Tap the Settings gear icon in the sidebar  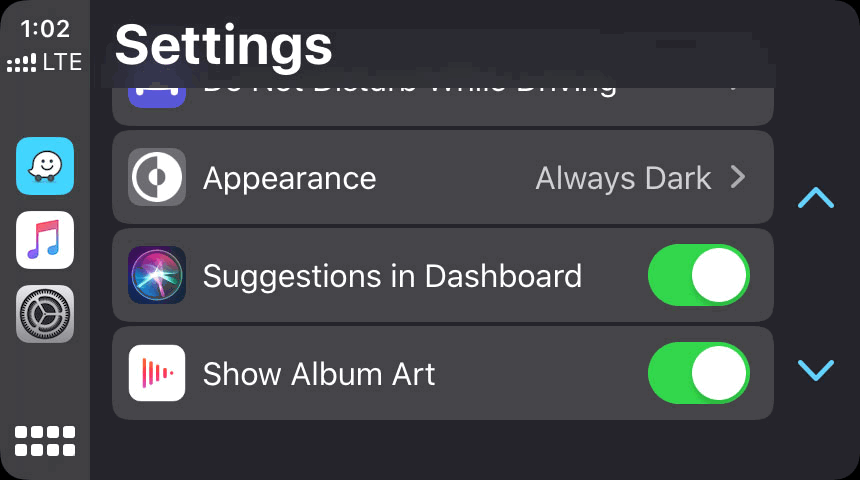click(45, 314)
